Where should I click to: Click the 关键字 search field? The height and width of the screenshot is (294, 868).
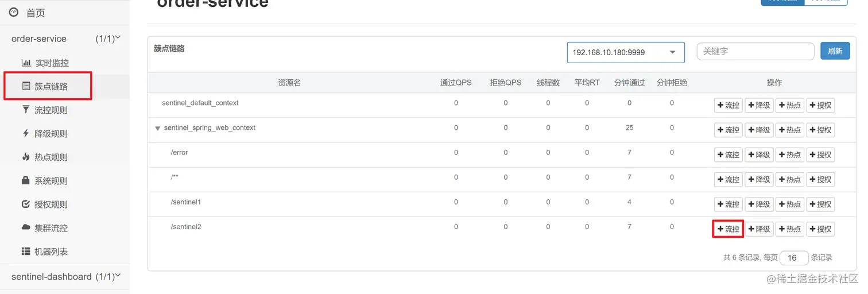point(755,51)
